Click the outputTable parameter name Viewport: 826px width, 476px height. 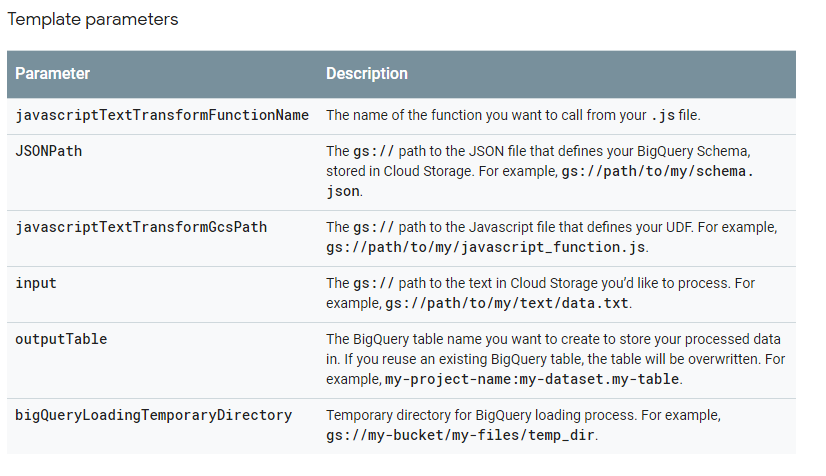click(61, 339)
